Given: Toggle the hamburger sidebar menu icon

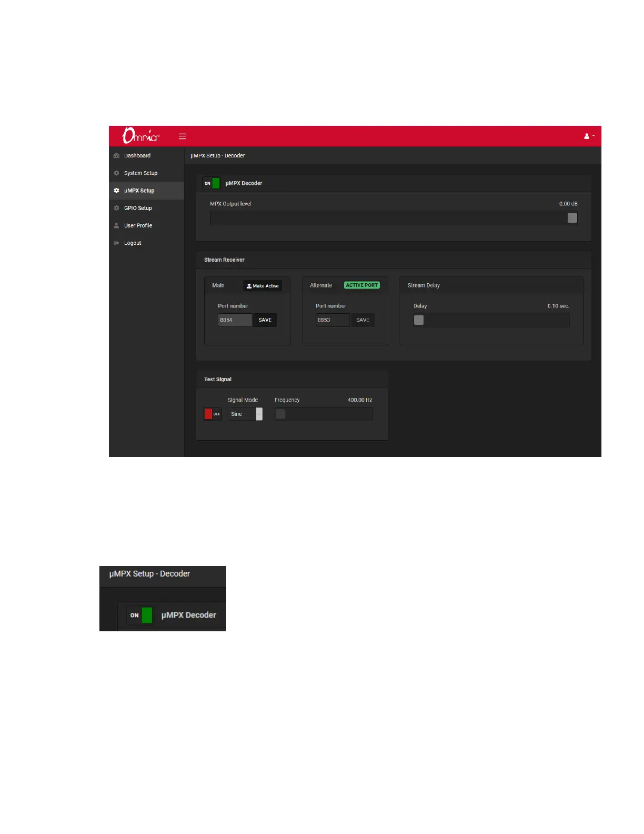Looking at the screenshot, I should click(x=183, y=136).
